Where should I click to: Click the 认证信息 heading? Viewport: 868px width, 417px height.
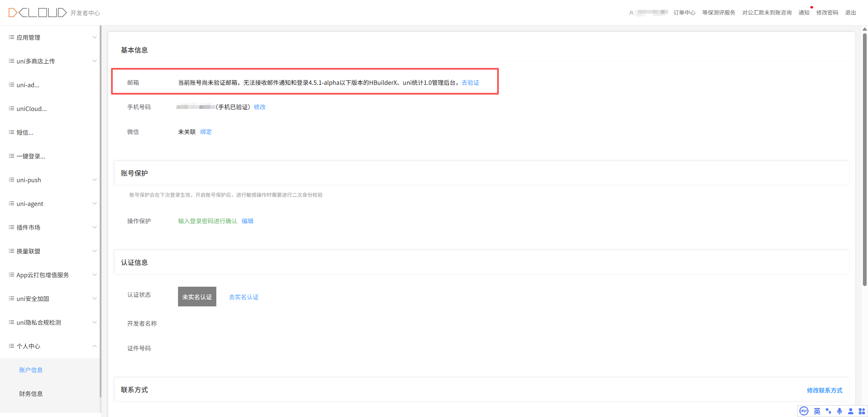point(134,263)
